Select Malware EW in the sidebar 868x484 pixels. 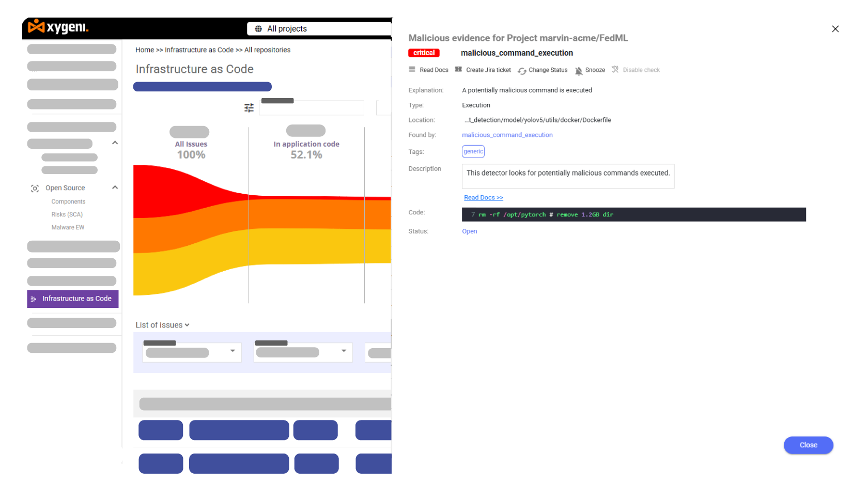coord(68,228)
